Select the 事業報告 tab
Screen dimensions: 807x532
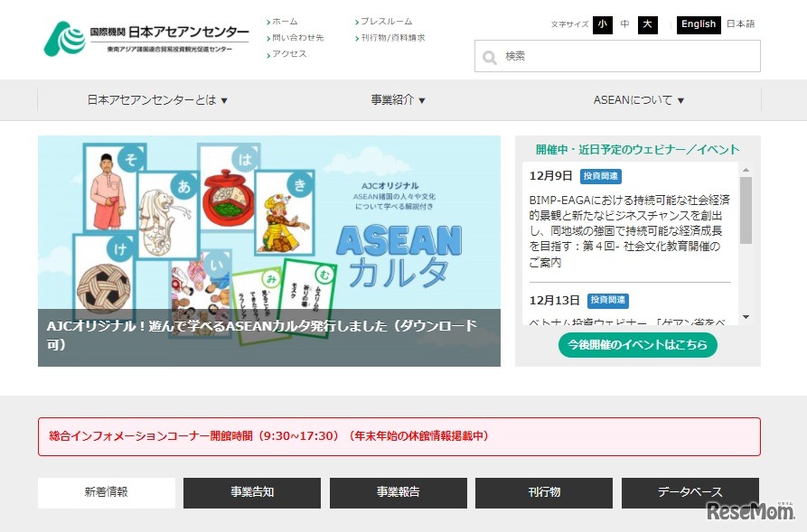399,492
